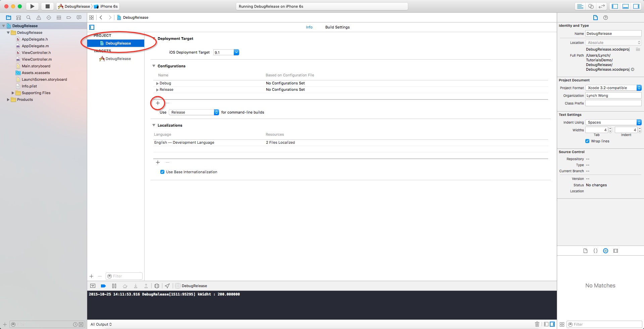
Task: Expand the Products folder
Action: click(8, 100)
